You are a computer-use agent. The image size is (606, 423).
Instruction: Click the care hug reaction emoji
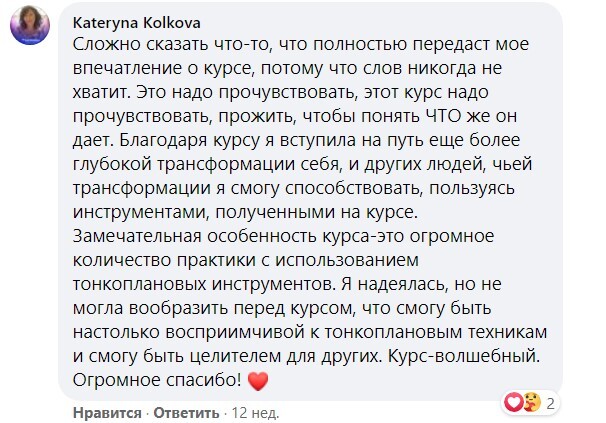point(532,403)
